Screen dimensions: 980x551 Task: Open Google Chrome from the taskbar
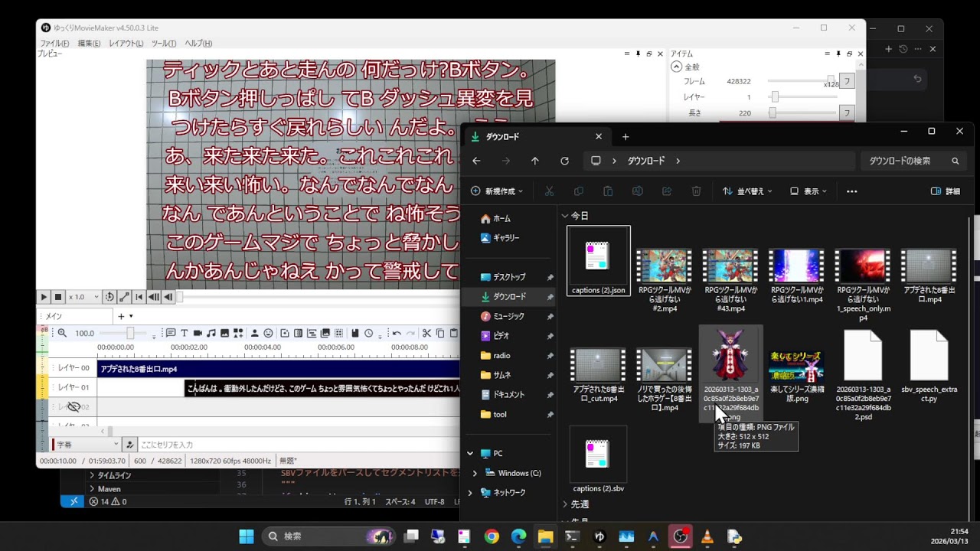click(x=492, y=536)
